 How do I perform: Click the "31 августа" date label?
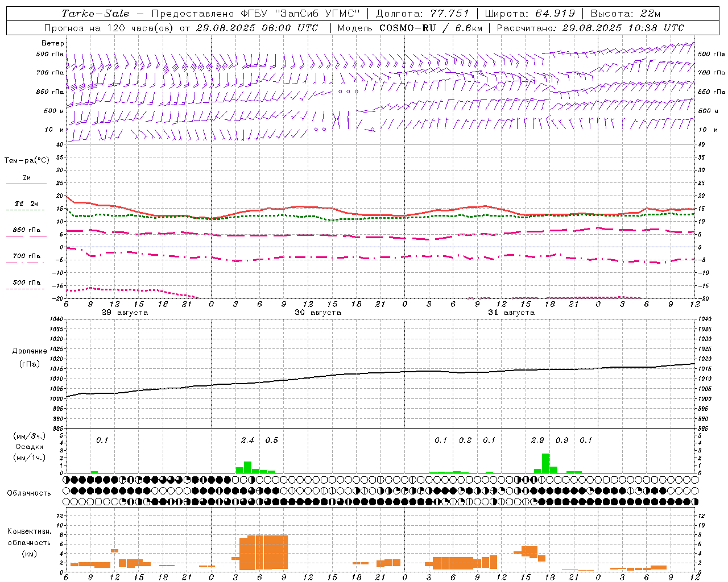pos(511,313)
